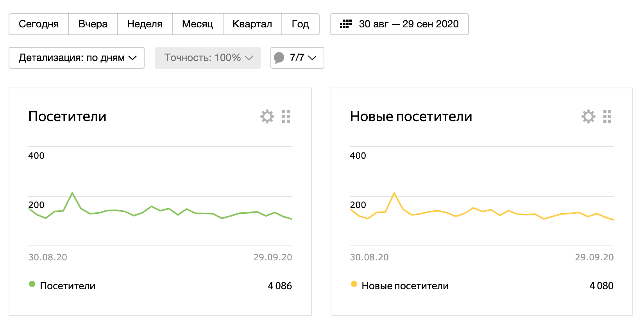
Task: Choose the Неделя period
Action: [145, 24]
